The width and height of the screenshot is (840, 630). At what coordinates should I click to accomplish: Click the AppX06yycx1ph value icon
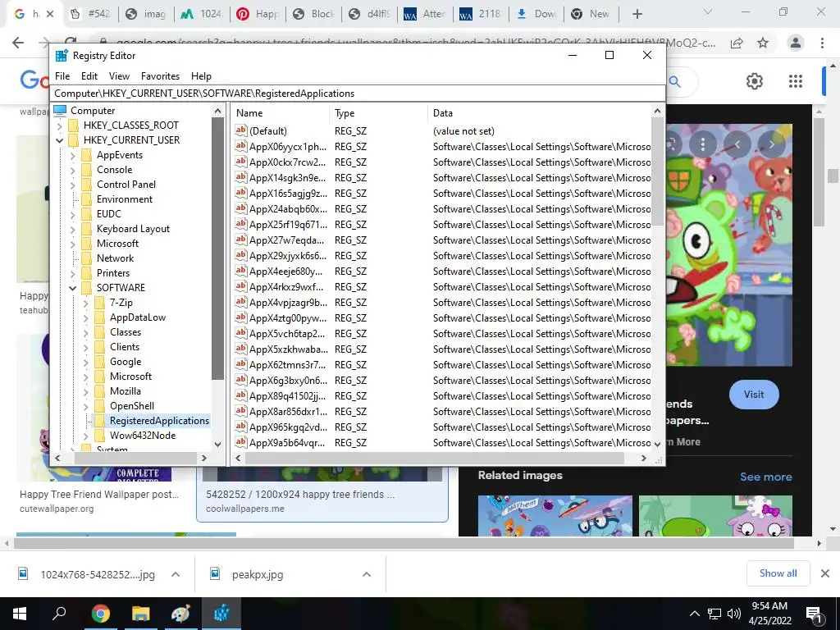coord(241,146)
